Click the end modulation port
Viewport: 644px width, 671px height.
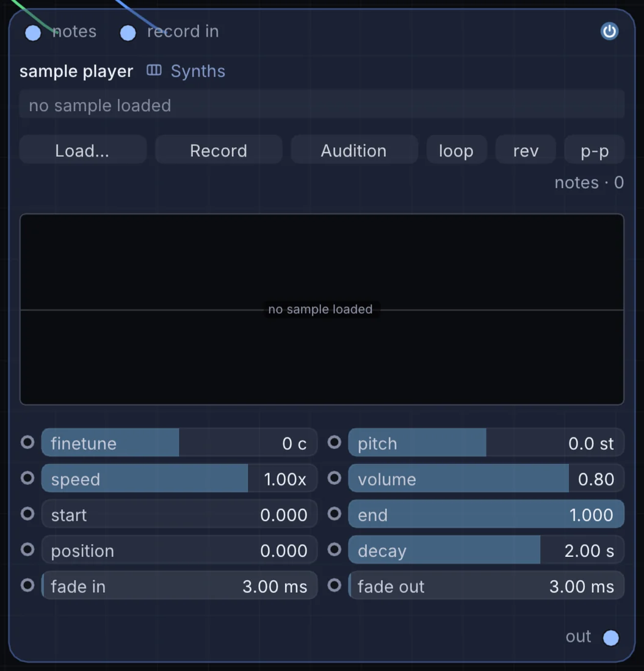tap(335, 514)
